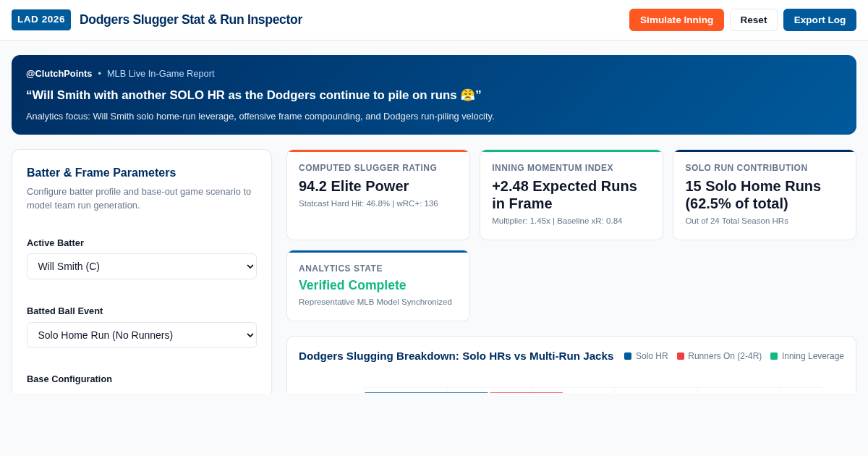Screen dimensions: 868x456
Task: Export the run log
Action: coord(820,20)
